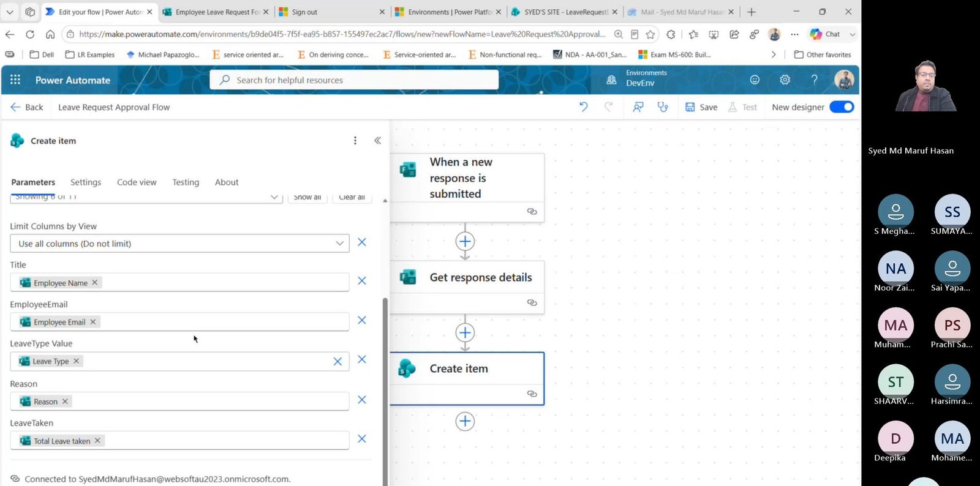Open the Help question mark icon
Viewport: 980px width, 486px height.
coord(814,80)
